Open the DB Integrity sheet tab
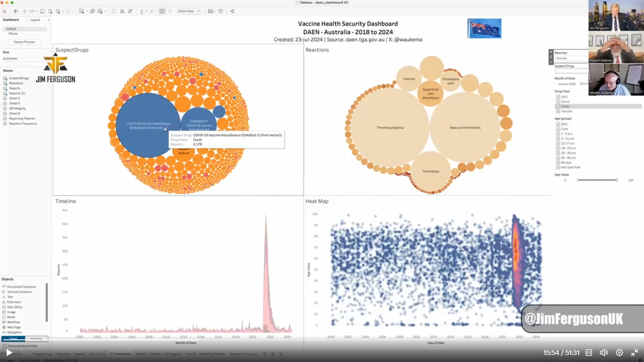The width and height of the screenshot is (644, 362). pyautogui.click(x=173, y=354)
